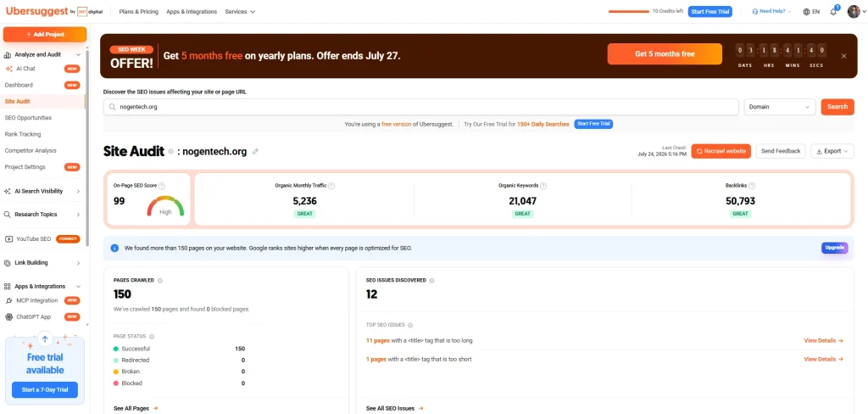This screenshot has width=868, height=414.
Task: Click the YouTube SEO Connect badge
Action: [68, 239]
